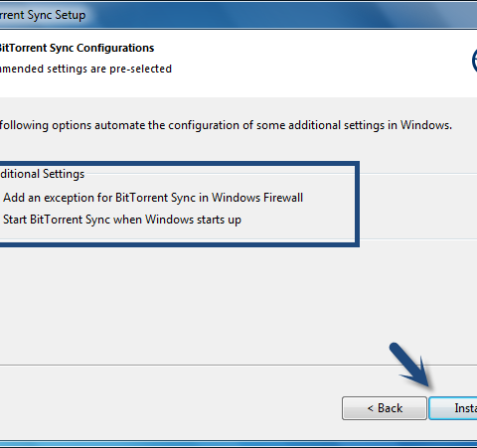477x448 pixels.
Task: Click the partially visible BitTorrent Sync logo
Action: point(474,61)
